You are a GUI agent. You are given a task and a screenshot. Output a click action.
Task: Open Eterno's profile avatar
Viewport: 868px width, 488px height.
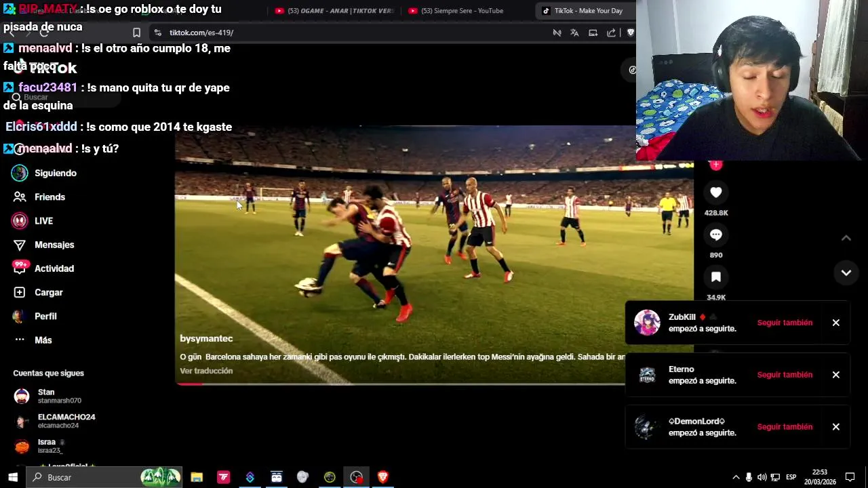pos(647,375)
